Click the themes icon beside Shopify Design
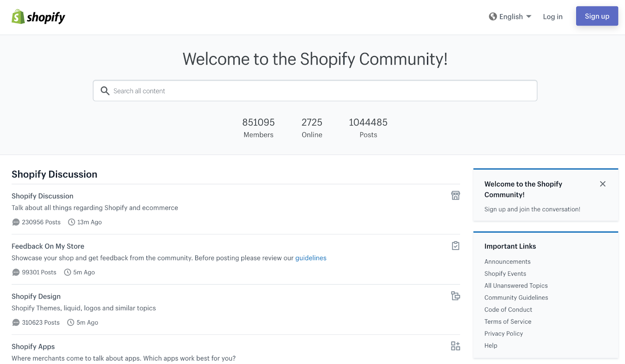Screen dimensions: 625x364 (455, 296)
